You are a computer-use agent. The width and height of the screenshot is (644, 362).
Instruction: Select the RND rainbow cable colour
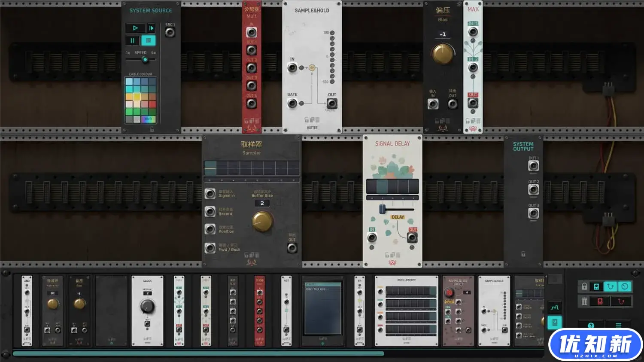148,119
